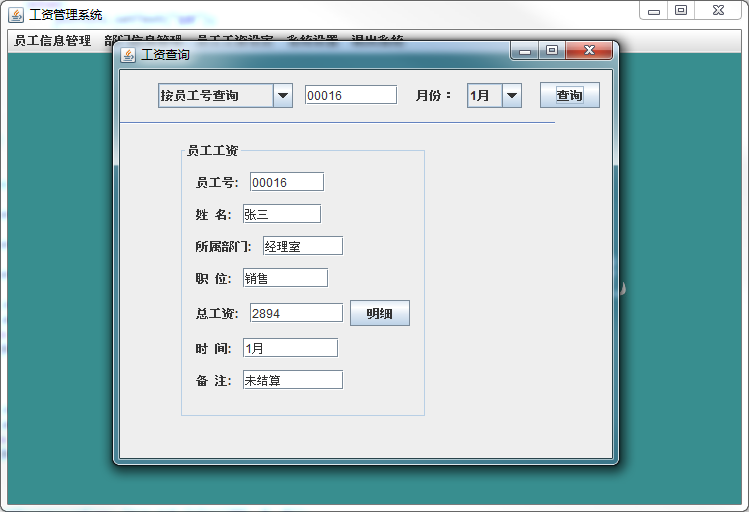Click the 职位 field showing 销售
Screen dimensions: 749x512
[x=285, y=278]
